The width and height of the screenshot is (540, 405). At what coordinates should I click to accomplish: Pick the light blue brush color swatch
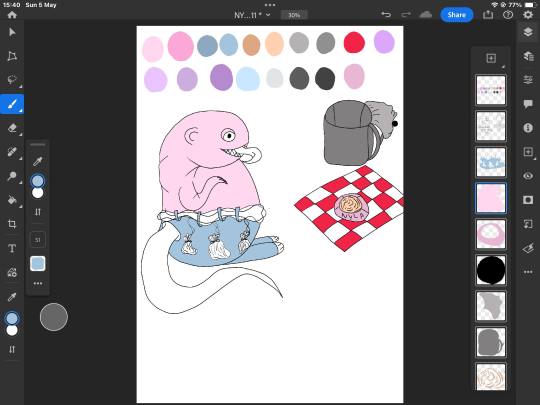pyautogui.click(x=38, y=264)
